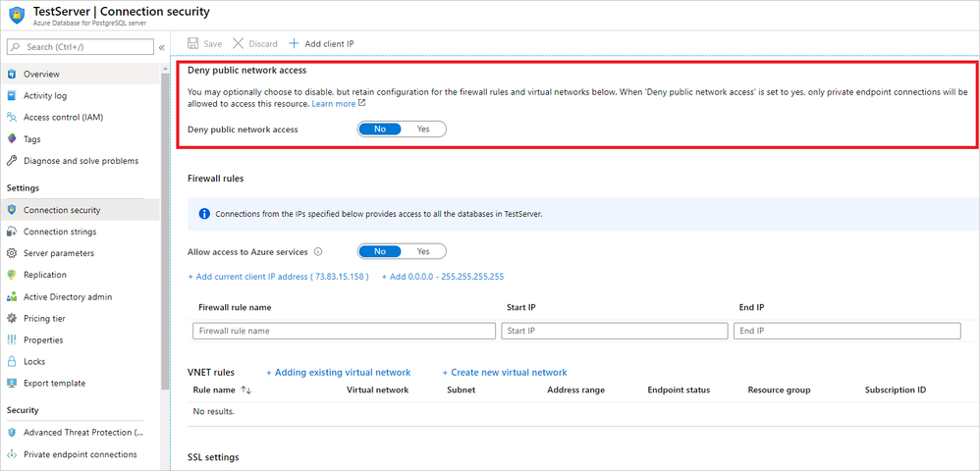This screenshot has height=471, width=980.
Task: Click the Subnet column header
Action: coord(462,390)
